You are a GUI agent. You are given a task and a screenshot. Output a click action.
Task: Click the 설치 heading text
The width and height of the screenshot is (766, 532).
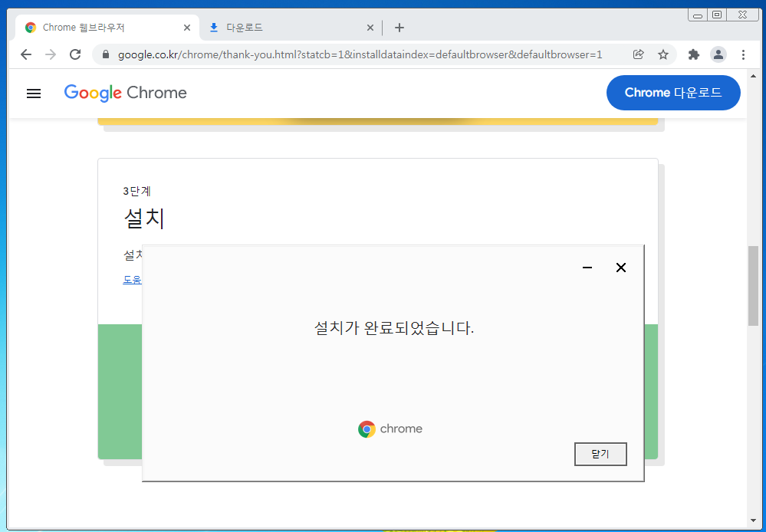(144, 218)
